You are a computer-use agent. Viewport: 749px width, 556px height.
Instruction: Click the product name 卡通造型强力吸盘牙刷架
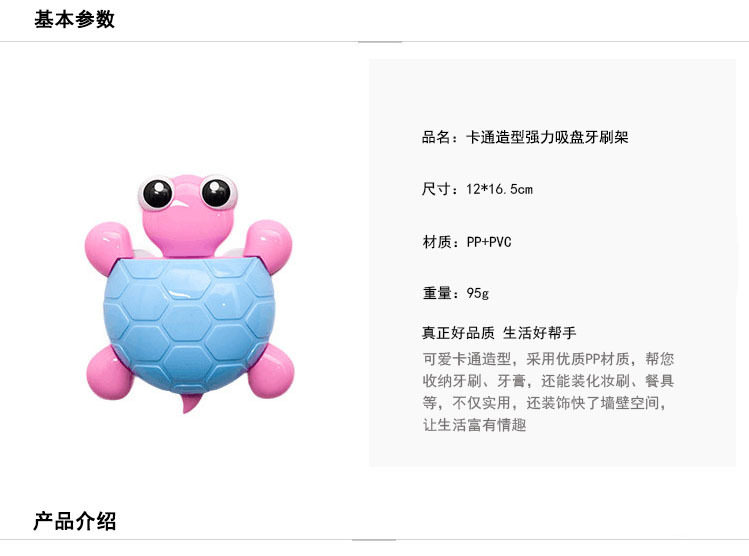547,138
